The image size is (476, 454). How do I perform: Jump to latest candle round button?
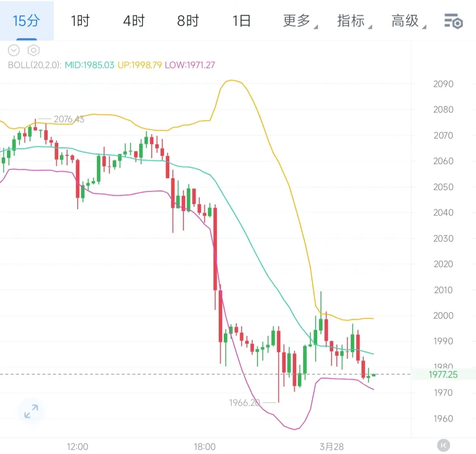443,445
